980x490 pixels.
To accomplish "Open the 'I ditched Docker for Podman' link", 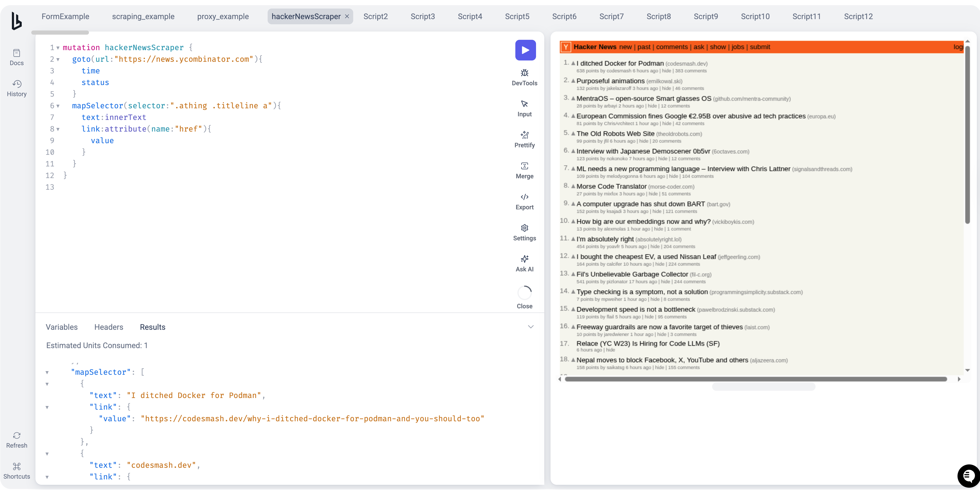I will 620,64.
